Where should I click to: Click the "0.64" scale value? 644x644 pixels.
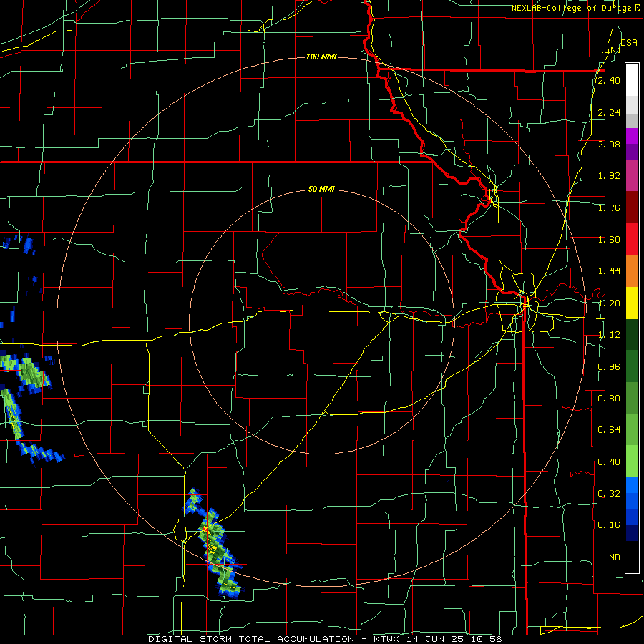[609, 430]
